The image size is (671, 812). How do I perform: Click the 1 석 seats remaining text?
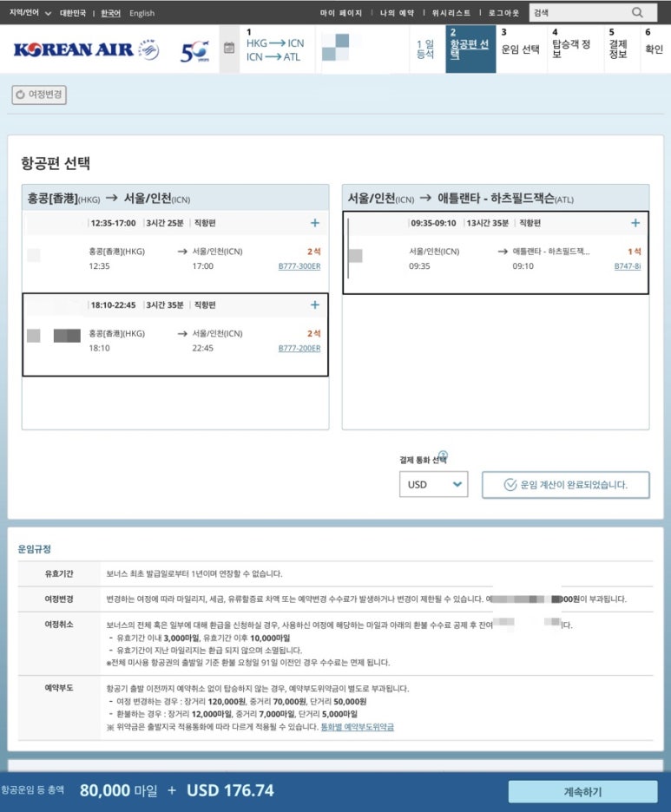(x=635, y=252)
